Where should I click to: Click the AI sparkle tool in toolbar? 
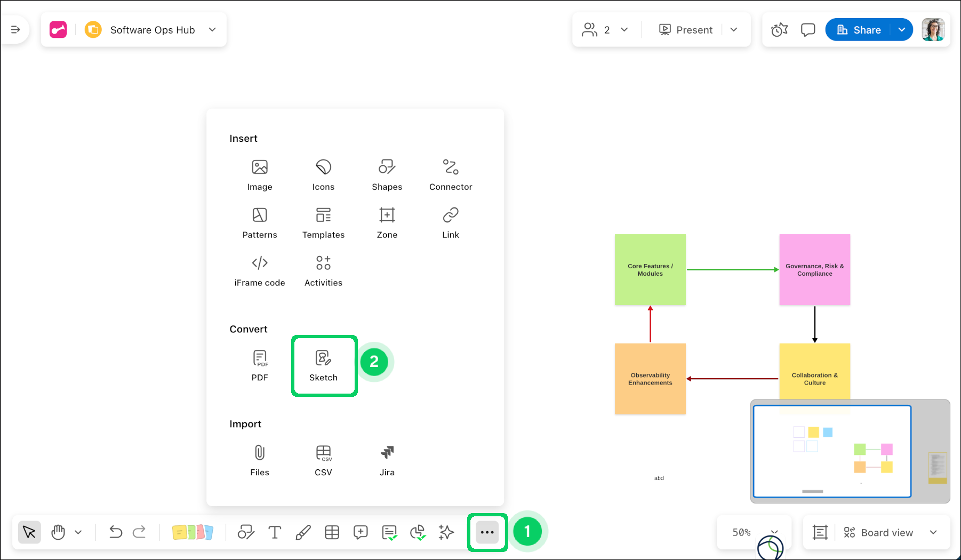click(x=446, y=532)
